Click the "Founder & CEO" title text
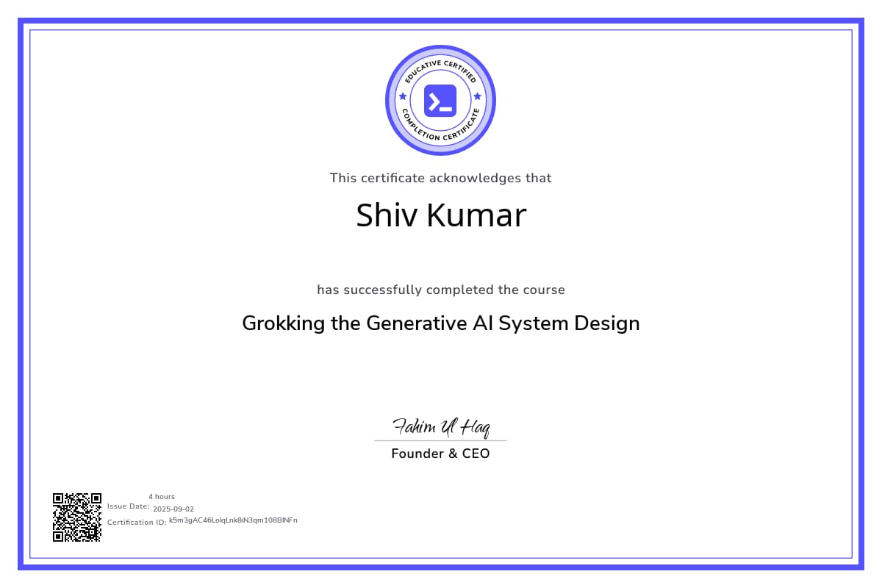Image resolution: width=882 pixels, height=588 pixels. (x=440, y=453)
